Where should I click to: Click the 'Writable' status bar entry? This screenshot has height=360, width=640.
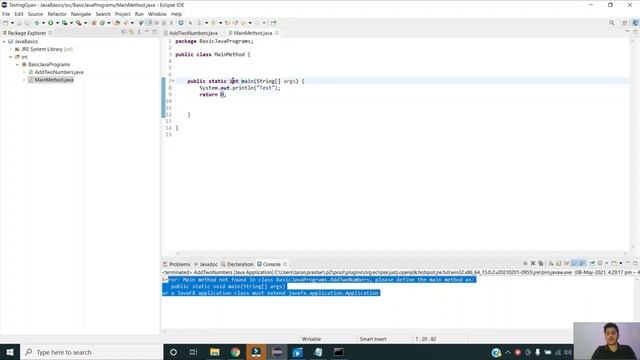(x=311, y=339)
